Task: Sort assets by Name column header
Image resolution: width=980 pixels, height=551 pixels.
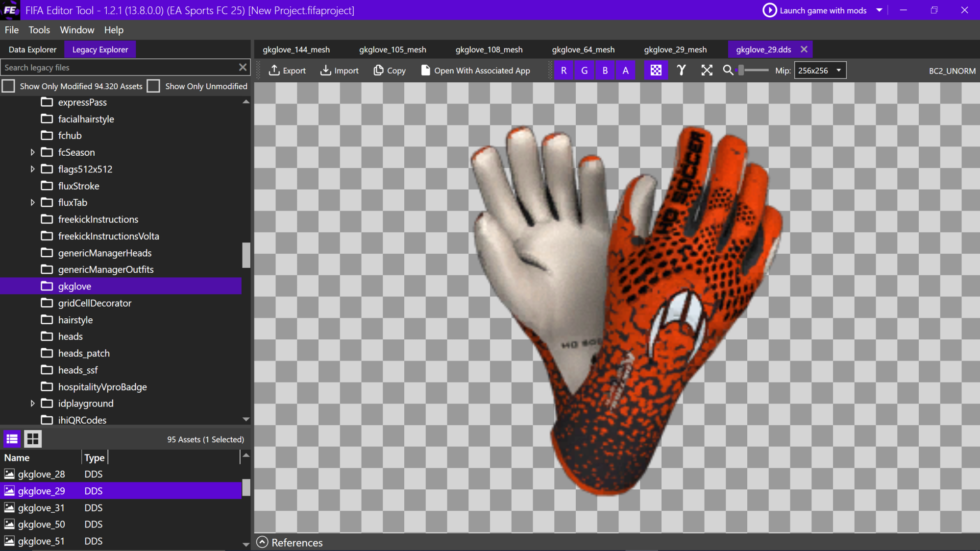Action: [x=41, y=457]
